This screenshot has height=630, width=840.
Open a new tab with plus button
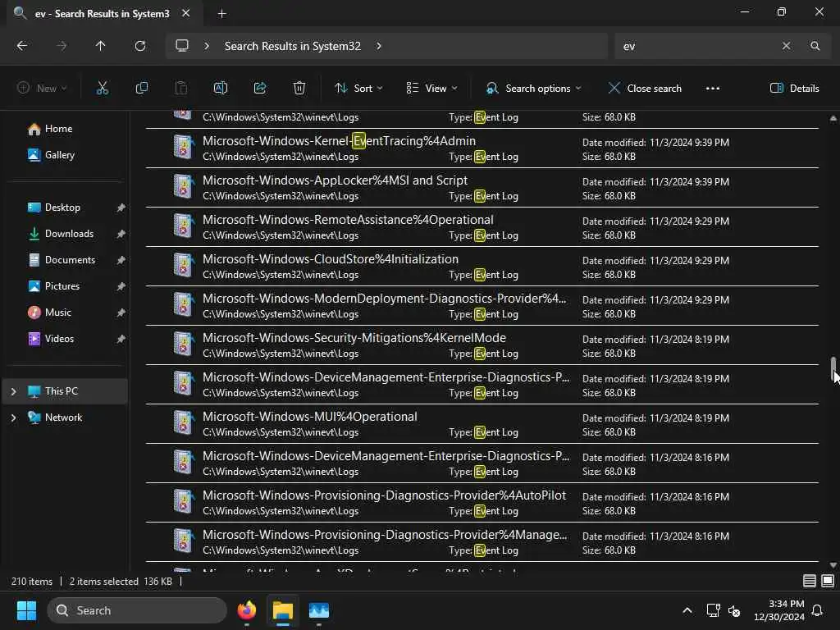tap(221, 14)
